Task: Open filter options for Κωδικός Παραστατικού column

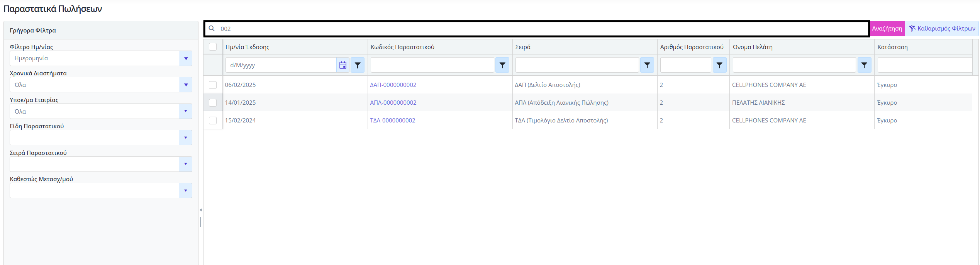Action: (x=502, y=65)
